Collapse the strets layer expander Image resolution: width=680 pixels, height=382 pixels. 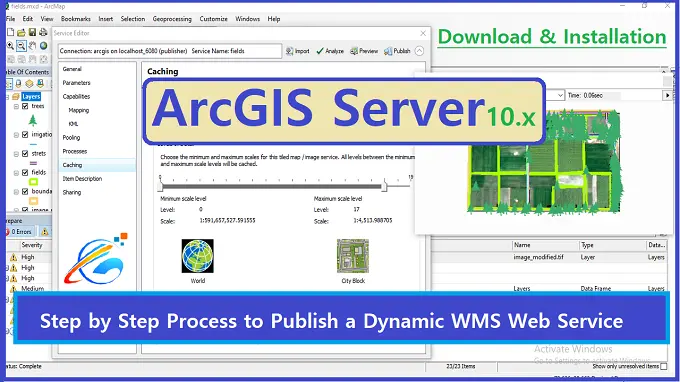[x=16, y=154]
